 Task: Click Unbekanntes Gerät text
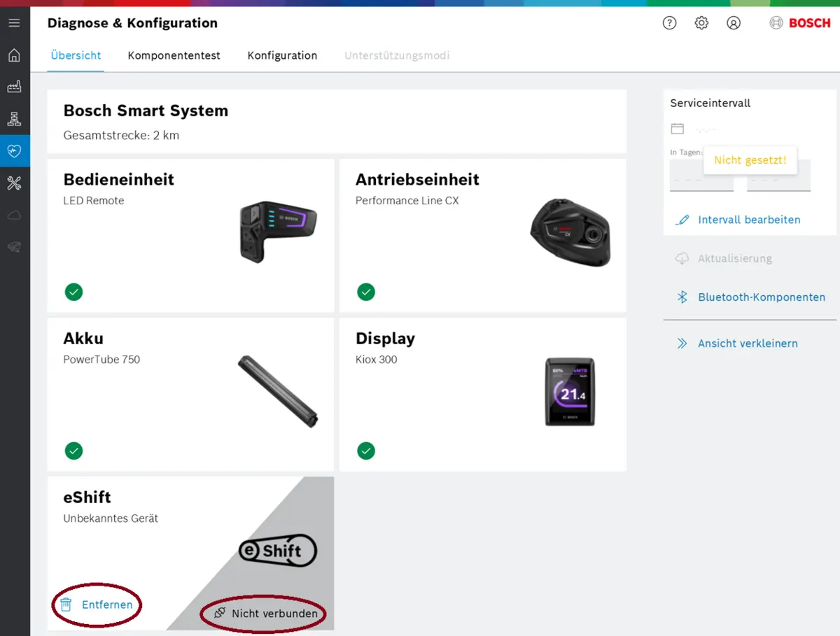point(111,518)
